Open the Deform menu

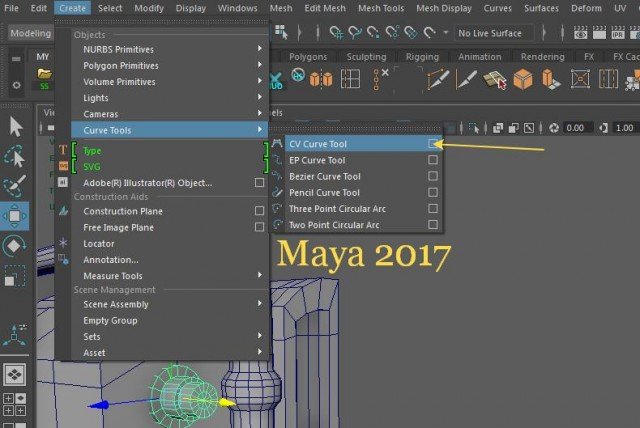(x=586, y=8)
